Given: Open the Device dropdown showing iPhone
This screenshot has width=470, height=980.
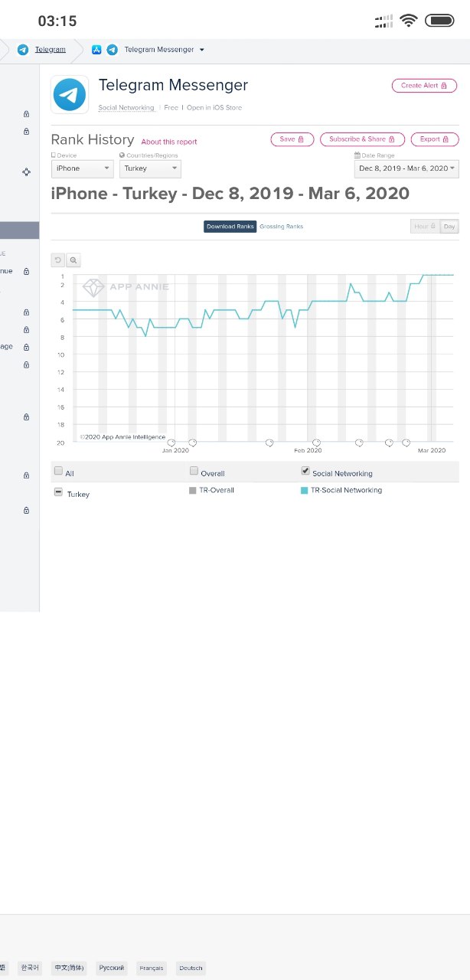Looking at the screenshot, I should pyautogui.click(x=83, y=168).
